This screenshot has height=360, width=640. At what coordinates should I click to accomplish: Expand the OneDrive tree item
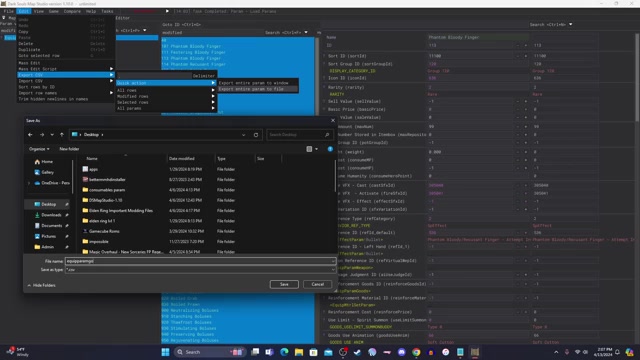click(29, 183)
